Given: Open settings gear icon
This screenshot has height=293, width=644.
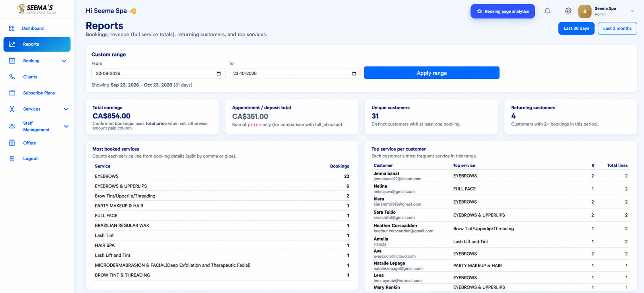Looking at the screenshot, I should click(x=568, y=11).
